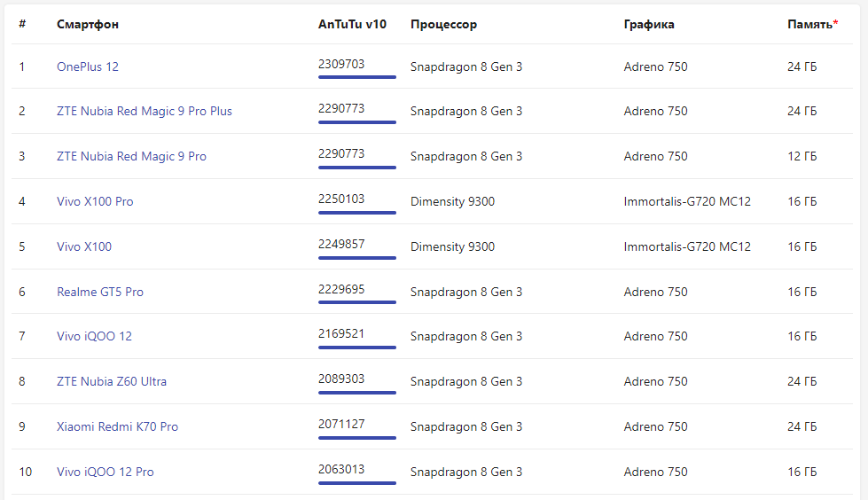Image resolution: width=868 pixels, height=500 pixels.
Task: Click rank number 1
Action: pos(22,66)
